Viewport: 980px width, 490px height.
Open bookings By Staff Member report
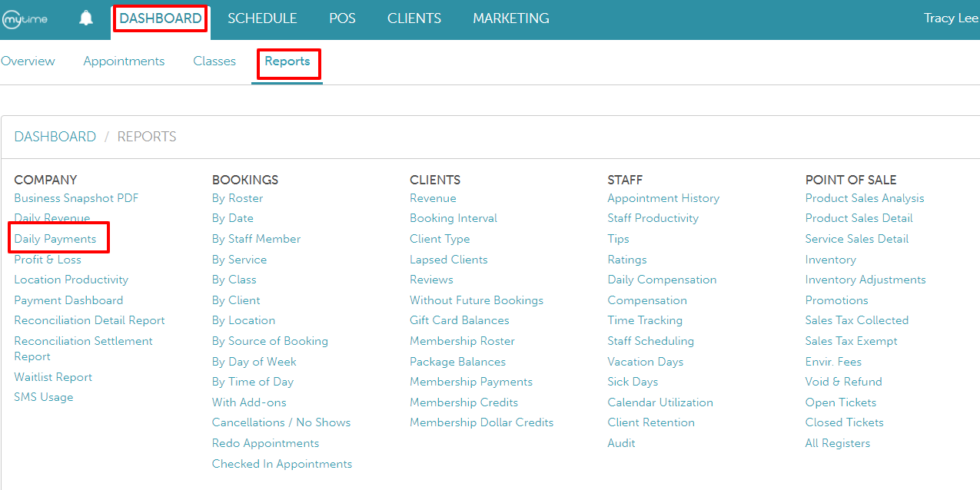click(x=257, y=239)
